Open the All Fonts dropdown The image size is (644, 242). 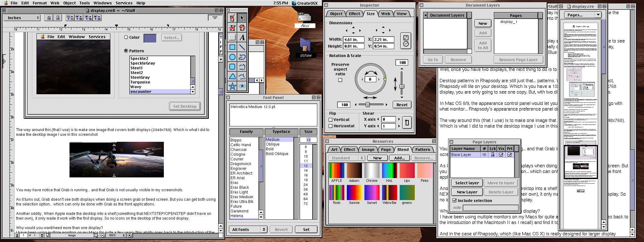[248, 230]
